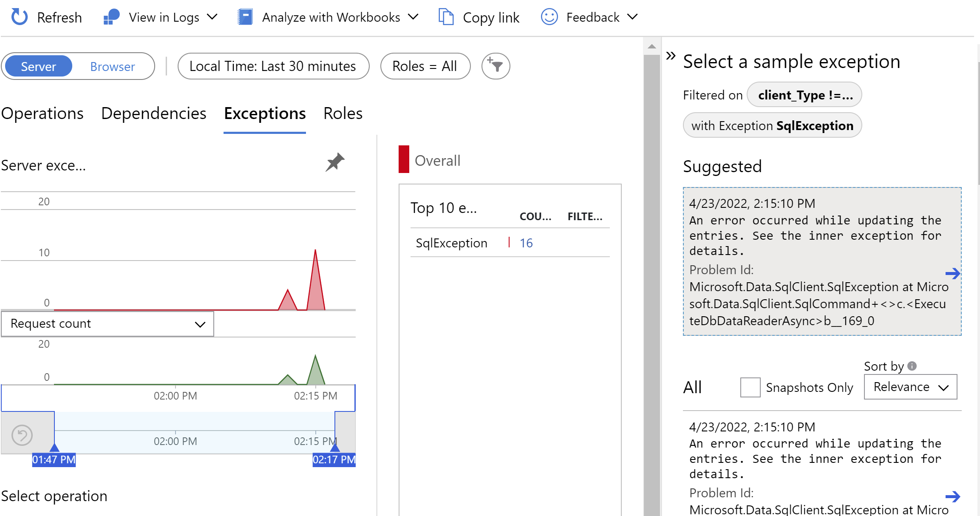Open the Roles = All filter
This screenshot has height=516, width=980.
point(425,66)
